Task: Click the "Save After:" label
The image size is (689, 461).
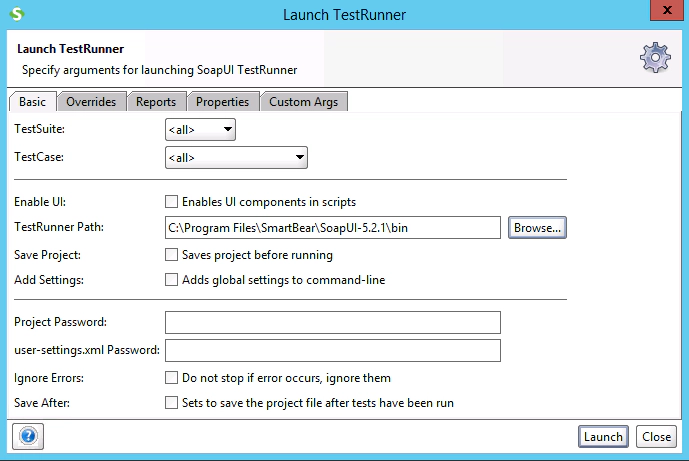Action: pyautogui.click(x=42, y=403)
